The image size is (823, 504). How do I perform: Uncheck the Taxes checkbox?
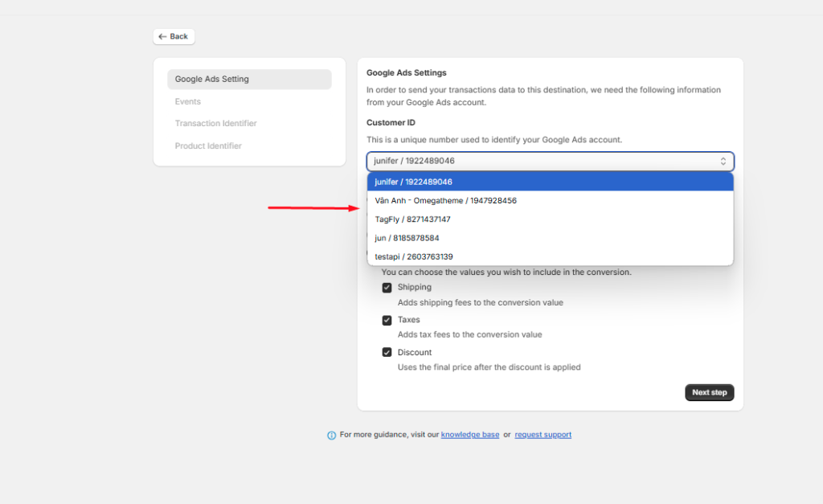pos(387,320)
